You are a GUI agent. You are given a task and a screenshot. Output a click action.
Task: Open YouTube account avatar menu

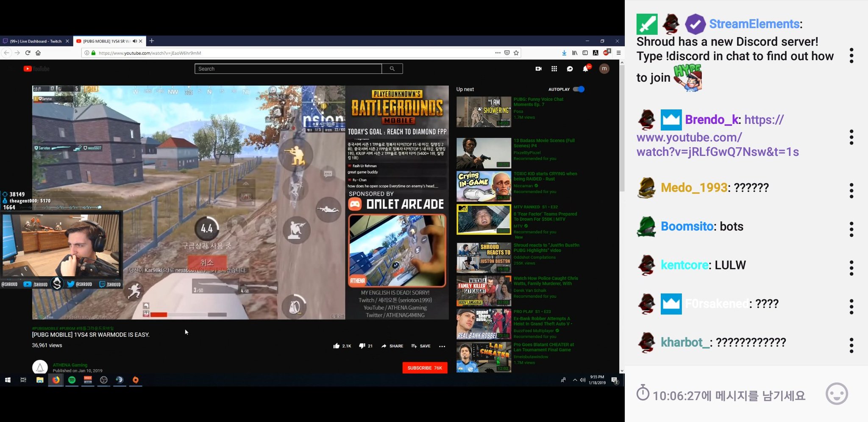pos(604,68)
